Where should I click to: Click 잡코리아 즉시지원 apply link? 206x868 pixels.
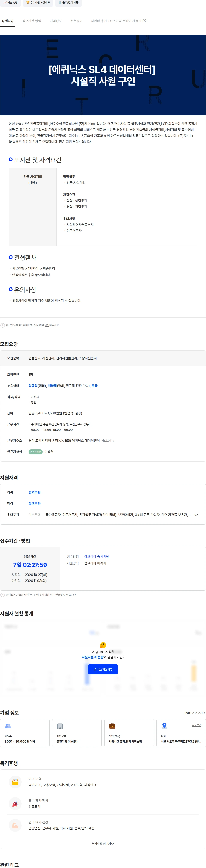[97, 556]
